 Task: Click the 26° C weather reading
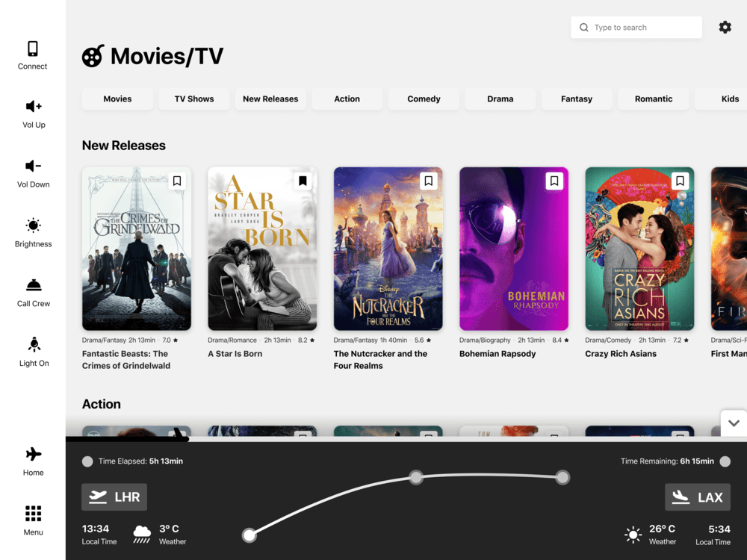(x=662, y=529)
